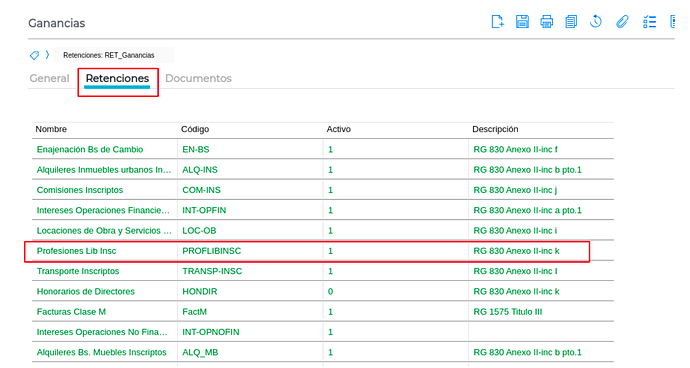
Task: Click the Código column header
Action: (x=195, y=129)
